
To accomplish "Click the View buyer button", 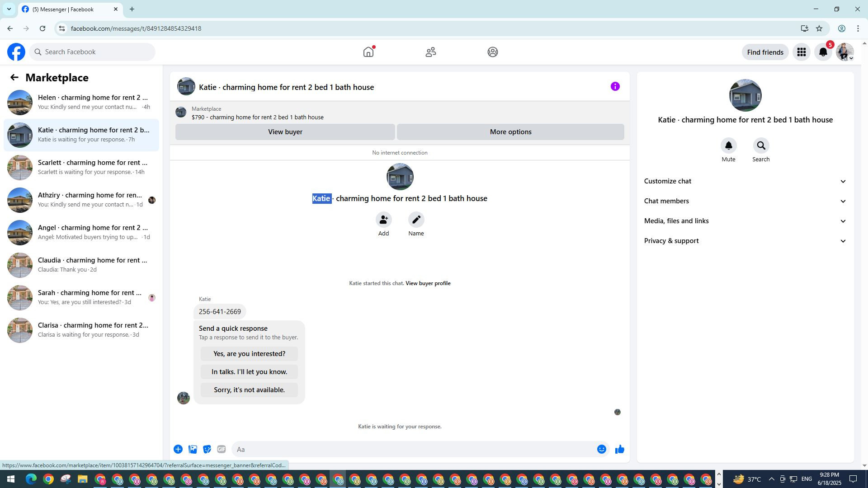I will point(285,132).
